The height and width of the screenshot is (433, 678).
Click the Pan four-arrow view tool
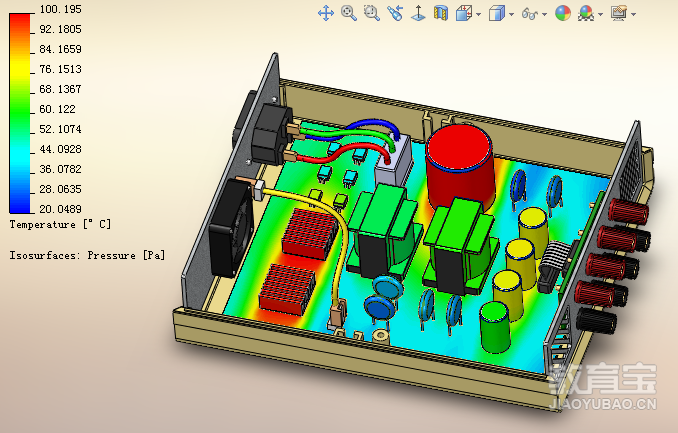pos(325,13)
